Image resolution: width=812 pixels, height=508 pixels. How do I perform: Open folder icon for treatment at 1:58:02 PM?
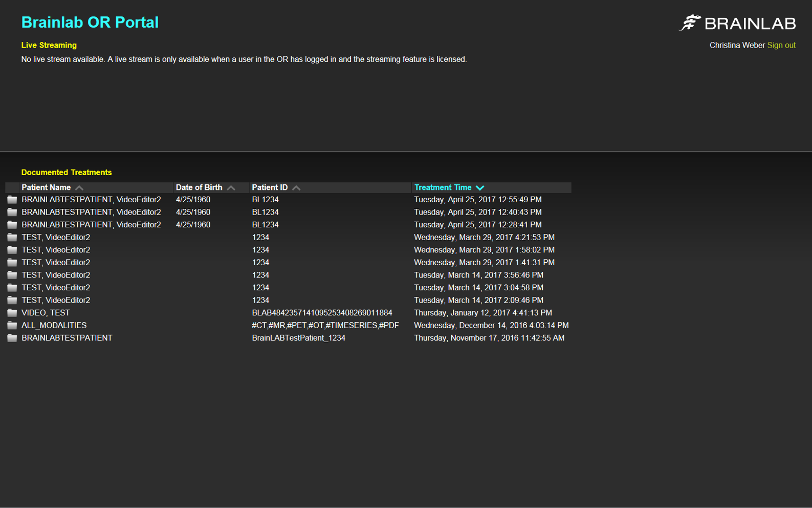[12, 250]
